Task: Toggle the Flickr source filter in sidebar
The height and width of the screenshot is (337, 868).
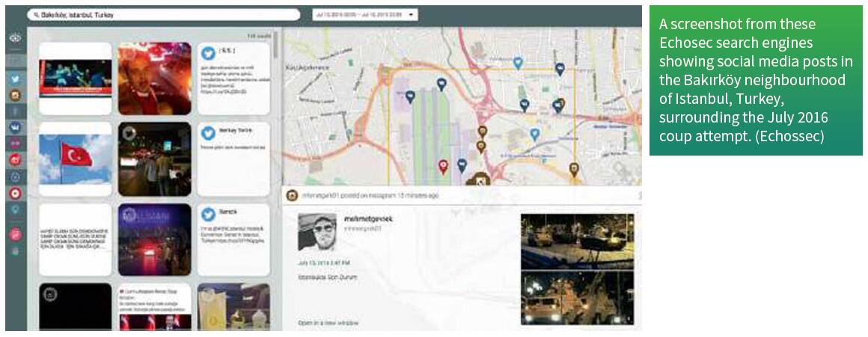Action: [x=16, y=144]
